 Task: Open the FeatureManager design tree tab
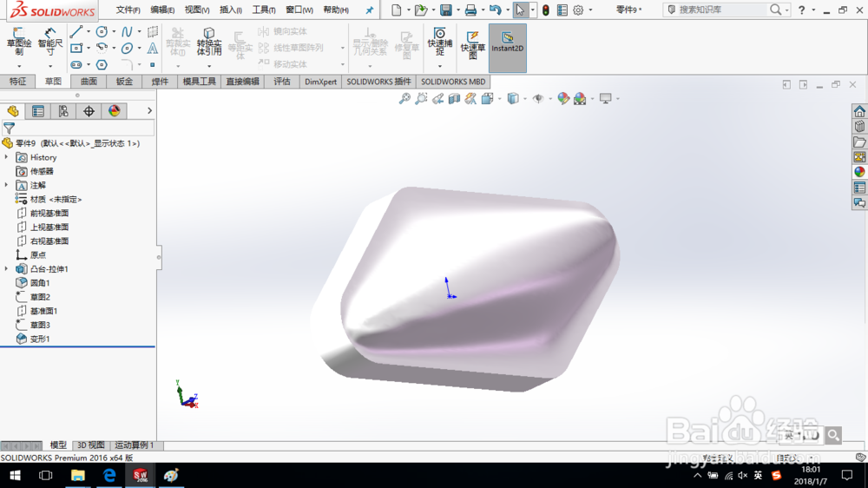13,111
